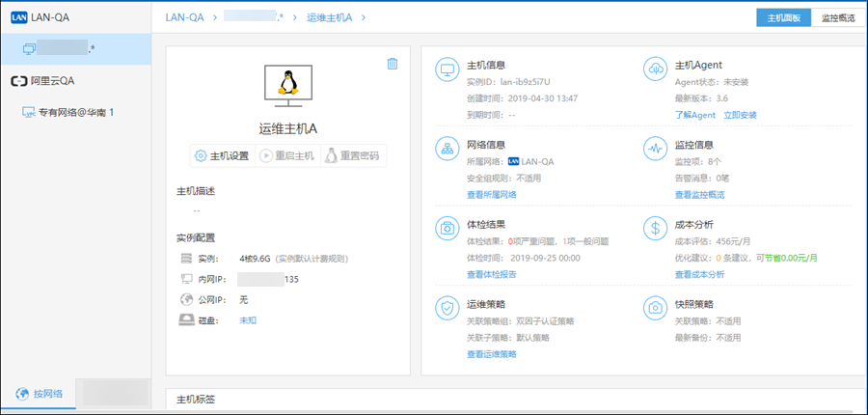Screen dimensions: 868x415
Task: Click the trash delete icon on host card
Action: (393, 64)
